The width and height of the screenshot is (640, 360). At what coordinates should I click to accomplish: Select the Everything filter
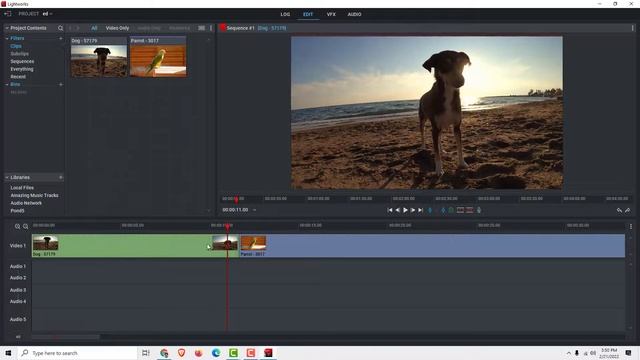[22, 69]
